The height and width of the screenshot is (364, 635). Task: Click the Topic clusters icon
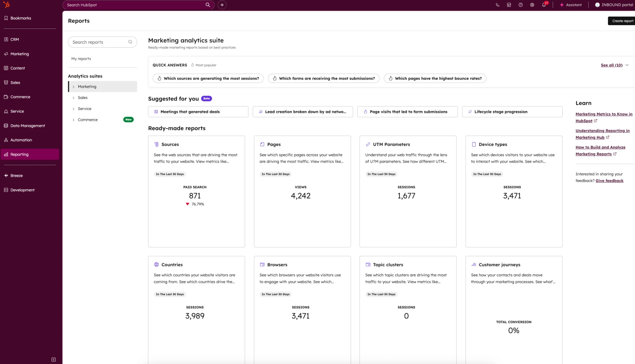[x=368, y=264]
